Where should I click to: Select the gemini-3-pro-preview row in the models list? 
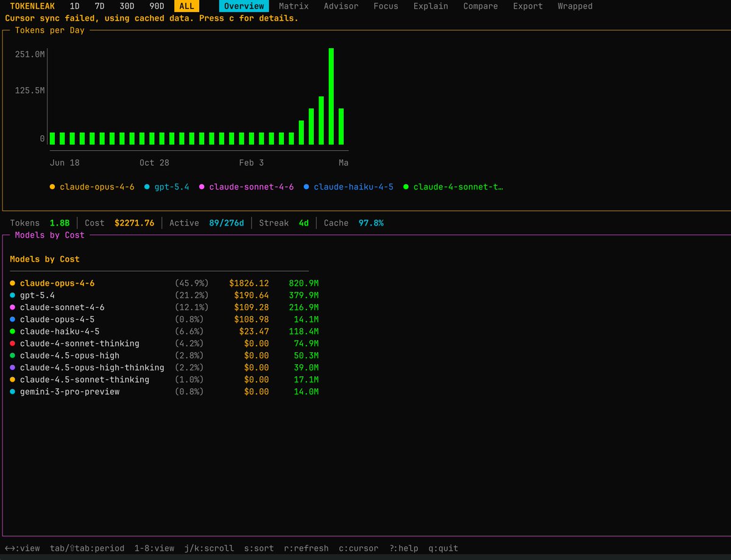tap(164, 392)
